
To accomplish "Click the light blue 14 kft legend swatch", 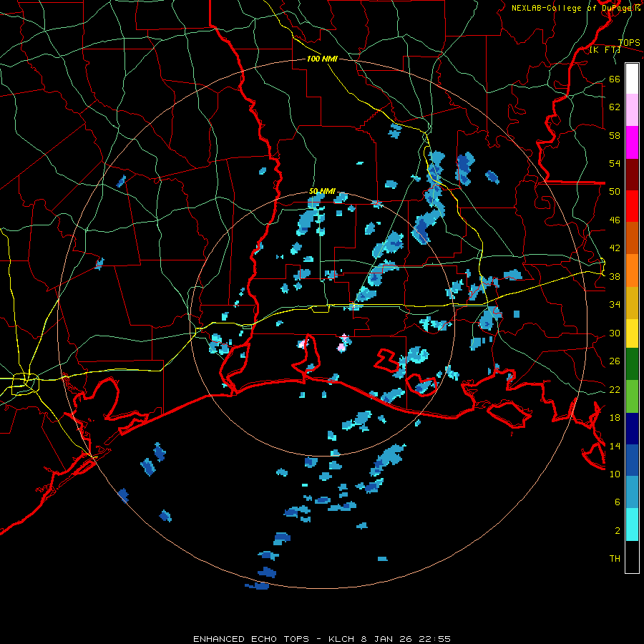I will [x=632, y=492].
